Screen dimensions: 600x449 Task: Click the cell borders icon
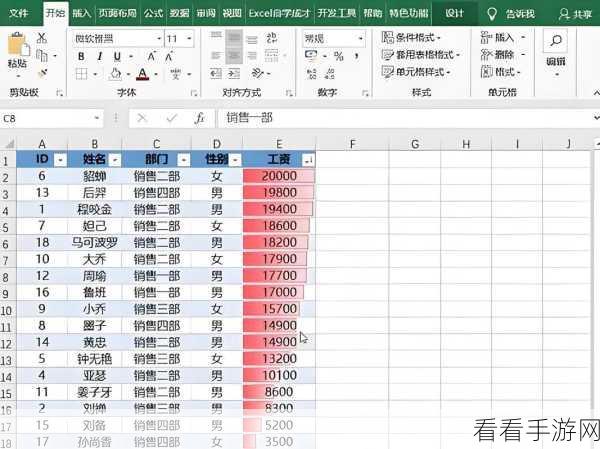click(x=82, y=73)
